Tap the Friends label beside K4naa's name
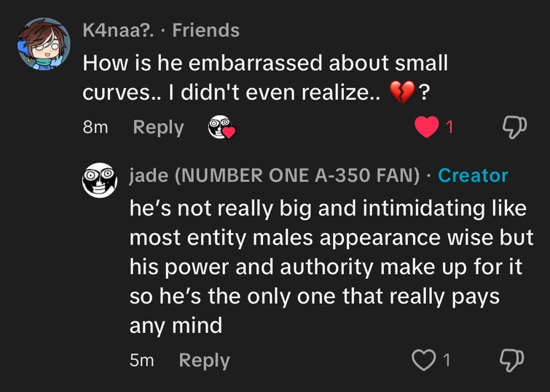 click(205, 30)
